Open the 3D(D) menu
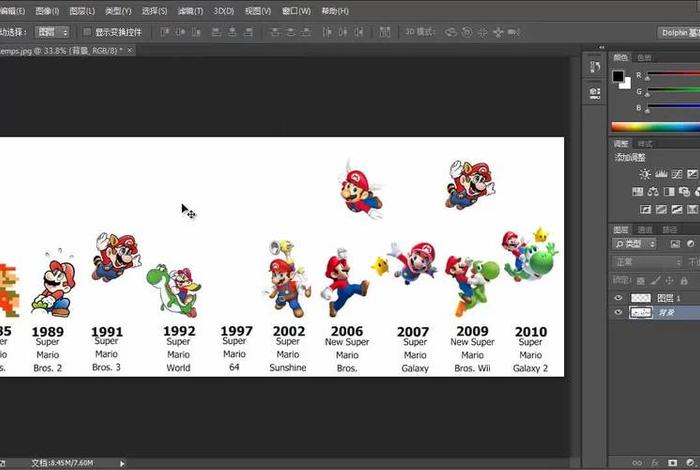The height and width of the screenshot is (470, 700). pos(223,11)
